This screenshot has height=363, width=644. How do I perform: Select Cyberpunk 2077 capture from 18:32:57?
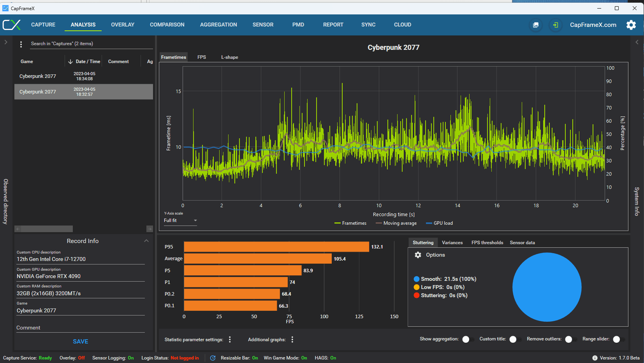[x=84, y=92]
